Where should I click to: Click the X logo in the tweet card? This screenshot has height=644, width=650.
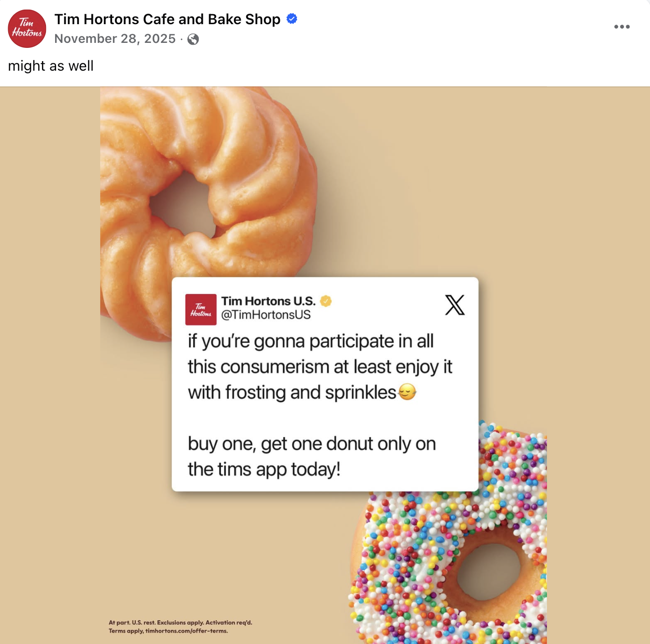(x=454, y=305)
